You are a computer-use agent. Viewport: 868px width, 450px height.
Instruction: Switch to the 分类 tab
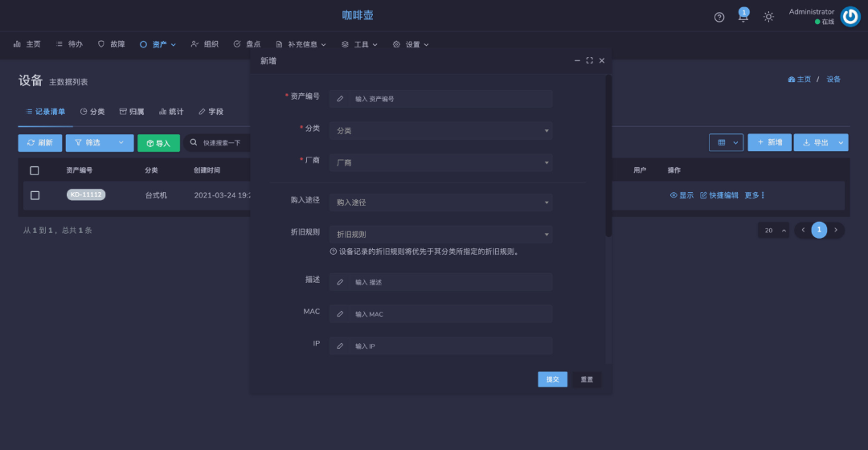(x=92, y=112)
